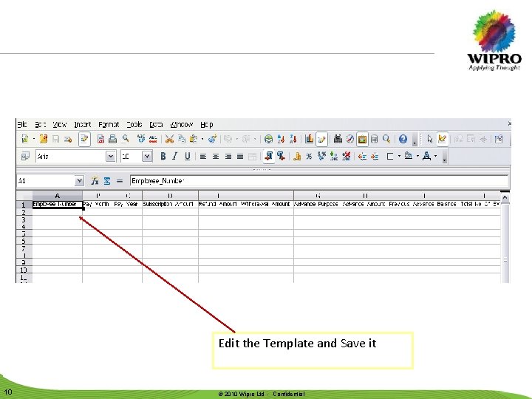This screenshot has height=399, width=532.
Task: Open Data Sources cylinder icon
Action: pos(374,139)
